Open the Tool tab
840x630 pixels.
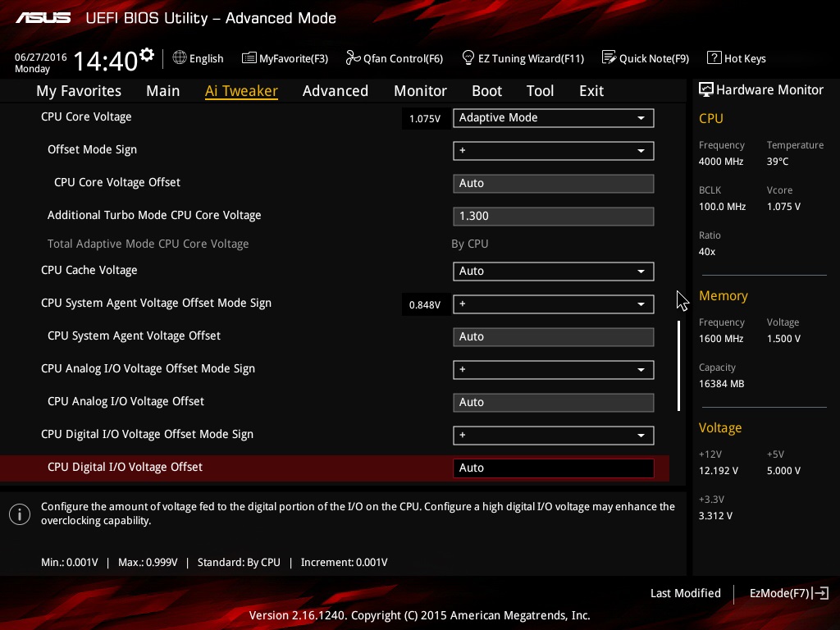(x=540, y=91)
